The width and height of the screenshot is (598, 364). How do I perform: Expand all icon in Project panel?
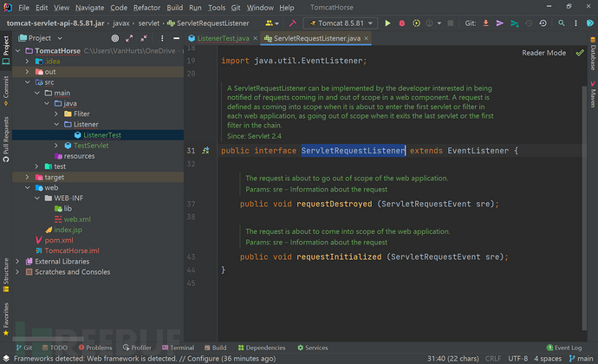click(129, 38)
